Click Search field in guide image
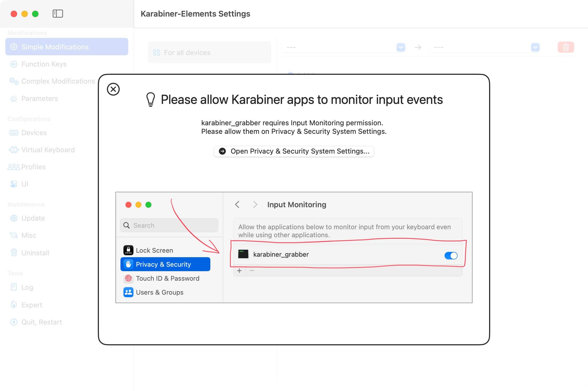588x391 pixels. pos(169,225)
